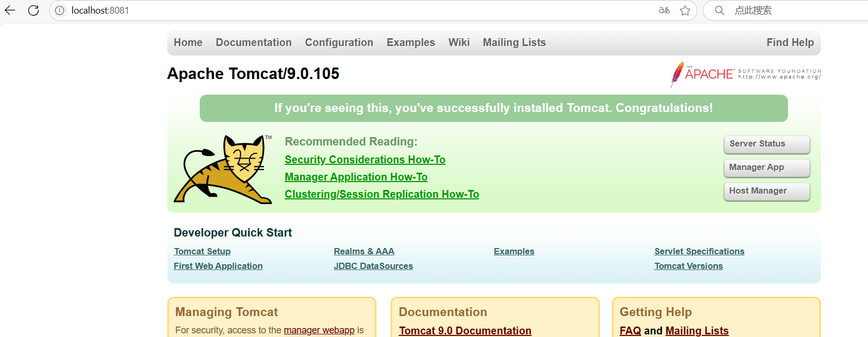The height and width of the screenshot is (337, 868).
Task: Reload the page with the refresh icon
Action: pos(33,10)
